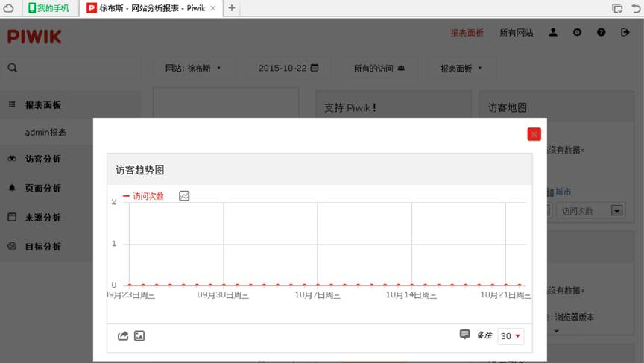The height and width of the screenshot is (363, 644).
Task: Toggle the 访问次数 legend series
Action: coord(143,196)
